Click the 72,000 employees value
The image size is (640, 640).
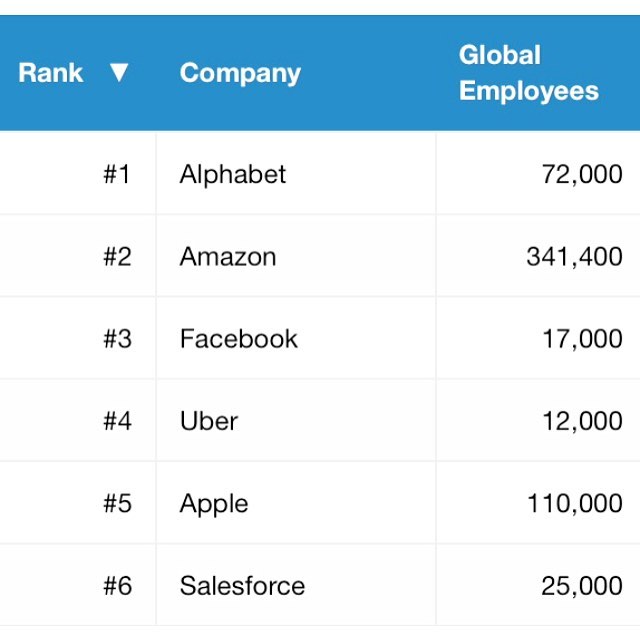(x=582, y=174)
